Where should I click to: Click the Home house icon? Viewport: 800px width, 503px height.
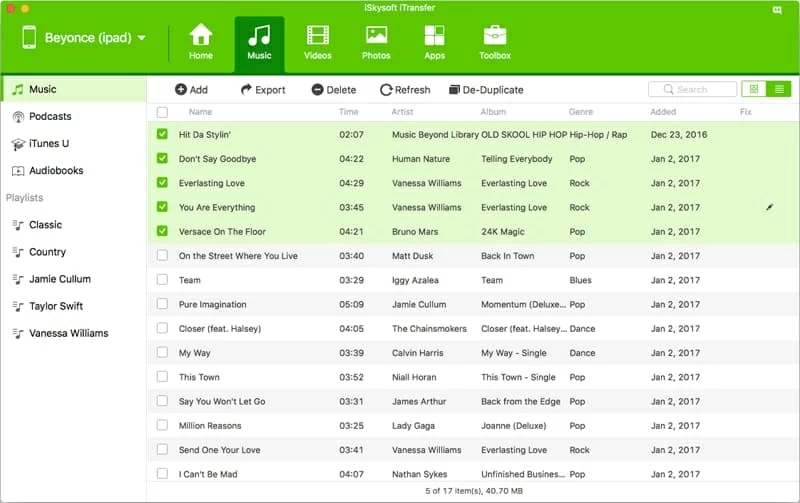pyautogui.click(x=201, y=37)
